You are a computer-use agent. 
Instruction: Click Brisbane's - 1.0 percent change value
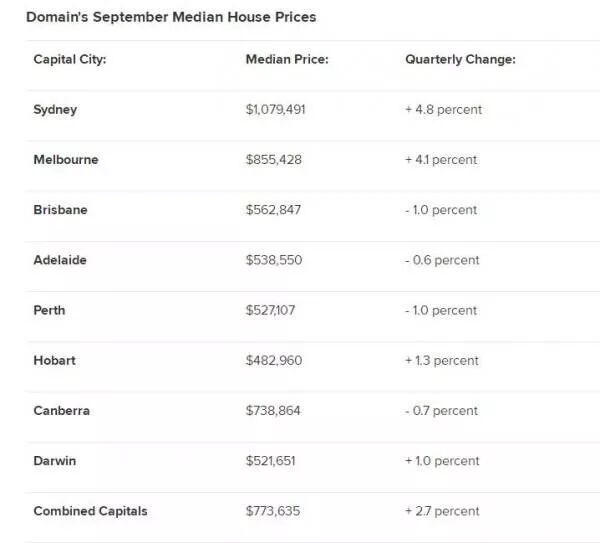point(441,210)
